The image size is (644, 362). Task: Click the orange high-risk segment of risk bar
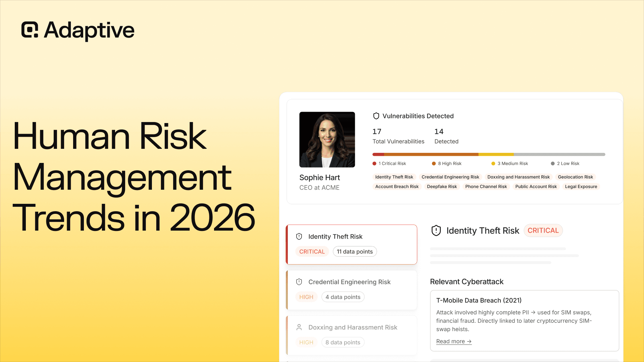pyautogui.click(x=431, y=155)
